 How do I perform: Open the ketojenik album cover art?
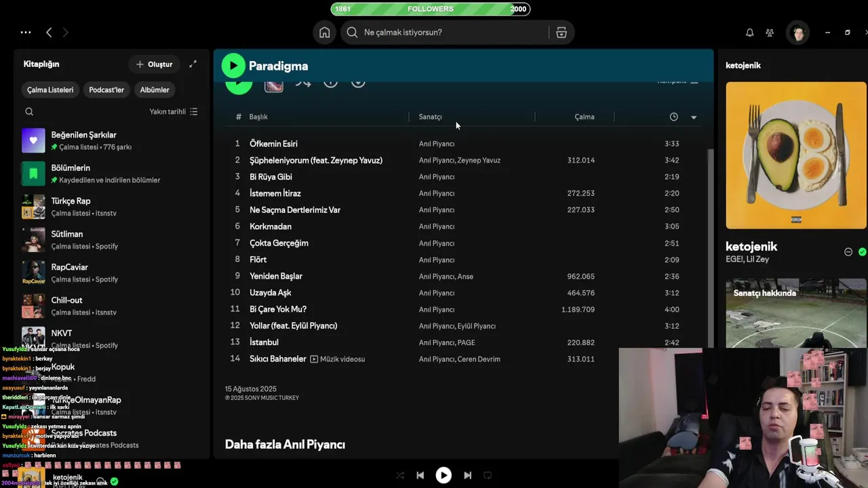pos(796,155)
